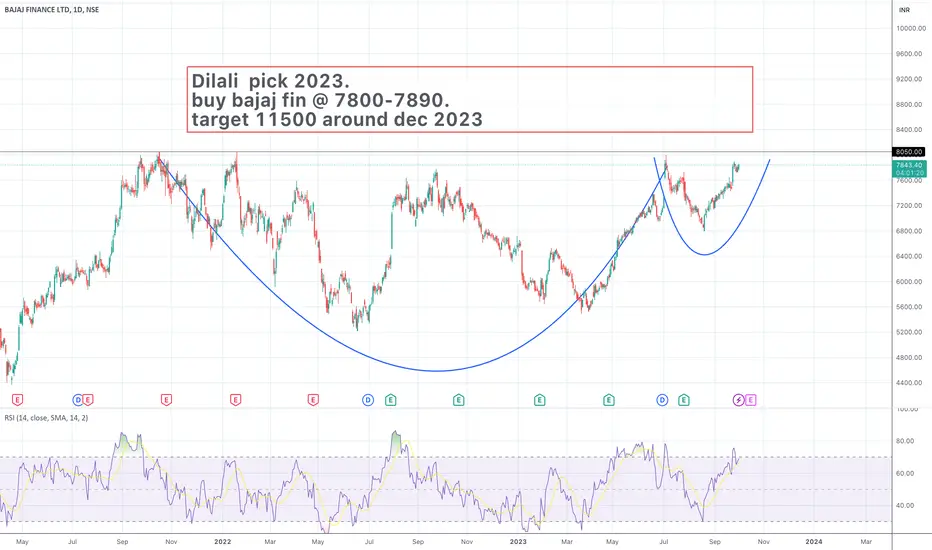
Task: Click the Mar label after 2024
Action: pos(866,542)
